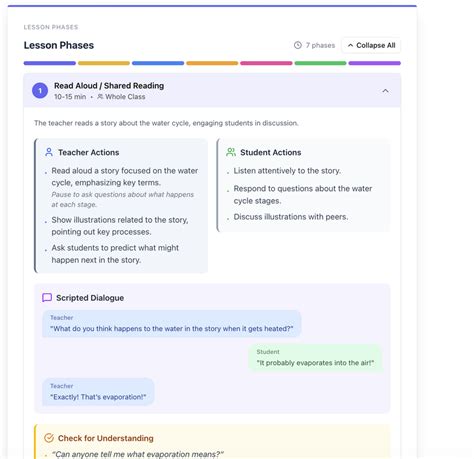474x459 pixels.
Task: Click the Check for Understanding checkmark icon
Action: [49, 438]
